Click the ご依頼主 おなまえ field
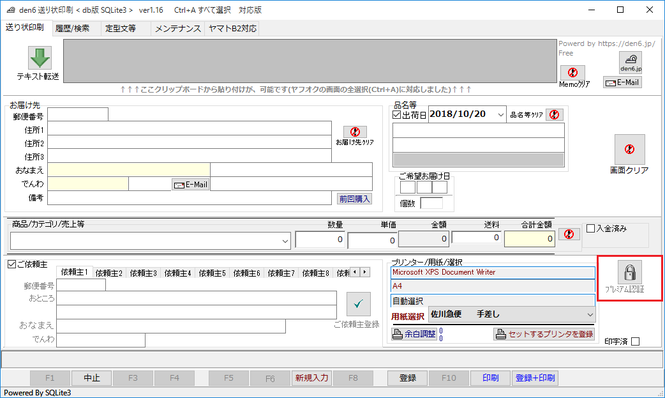Image resolution: width=665 pixels, height=398 pixels. pyautogui.click(x=171, y=326)
